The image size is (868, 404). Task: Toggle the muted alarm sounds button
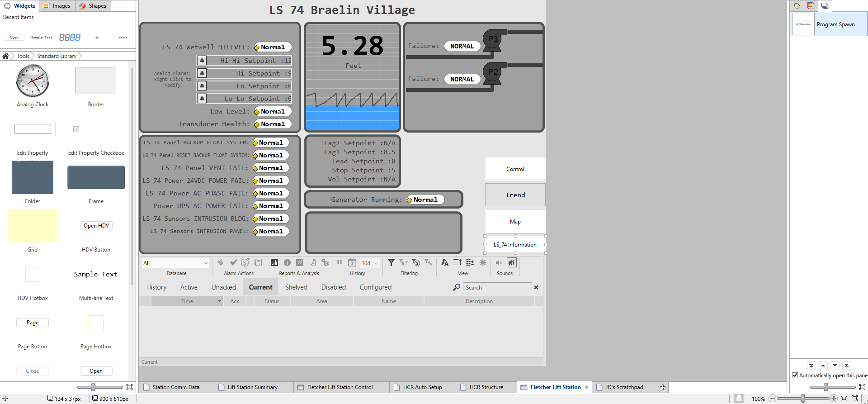[x=511, y=263]
